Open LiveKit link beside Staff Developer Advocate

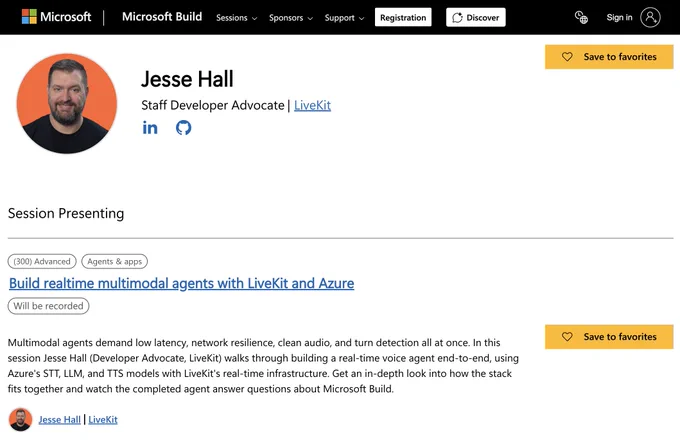click(x=312, y=105)
